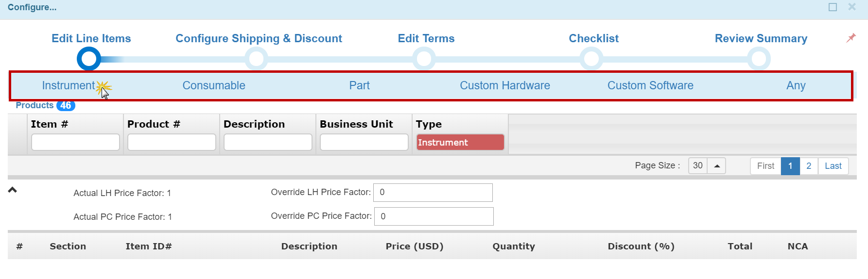Select the Custom Hardware tab
The width and height of the screenshot is (868, 279).
[504, 85]
